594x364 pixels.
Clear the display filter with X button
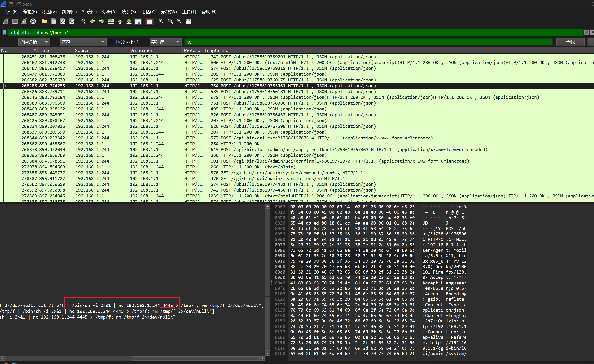tap(586, 32)
